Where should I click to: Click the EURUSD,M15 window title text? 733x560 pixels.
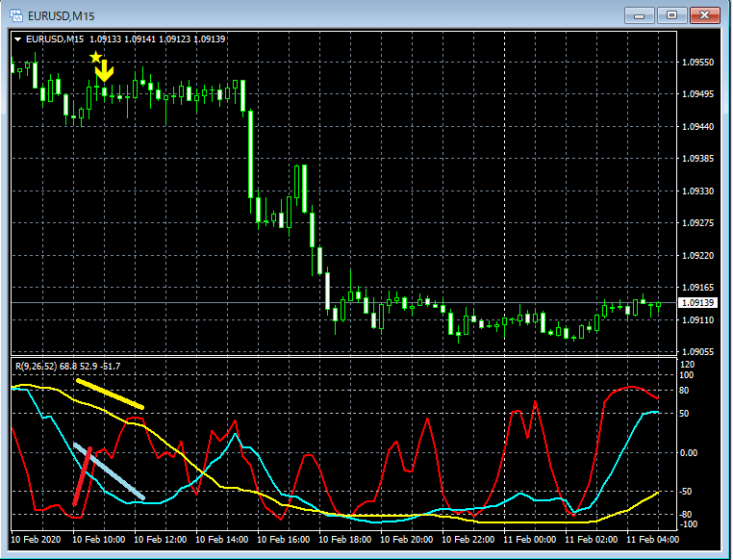62,16
